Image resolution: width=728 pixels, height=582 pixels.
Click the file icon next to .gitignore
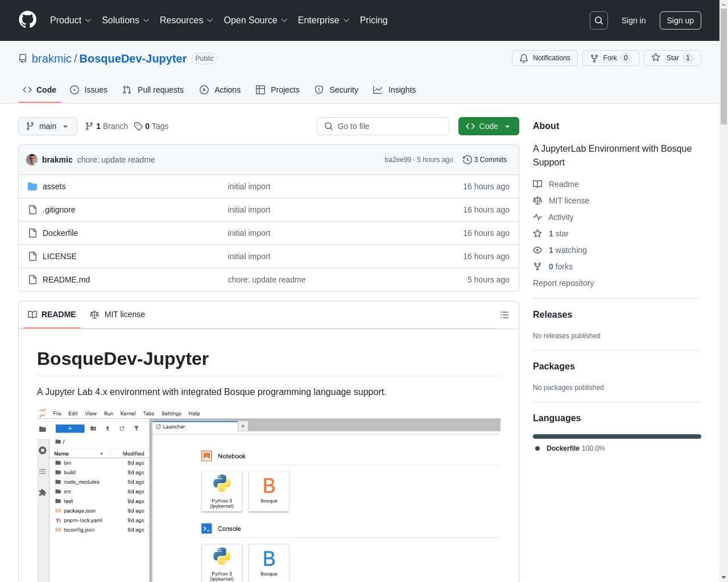32,210
